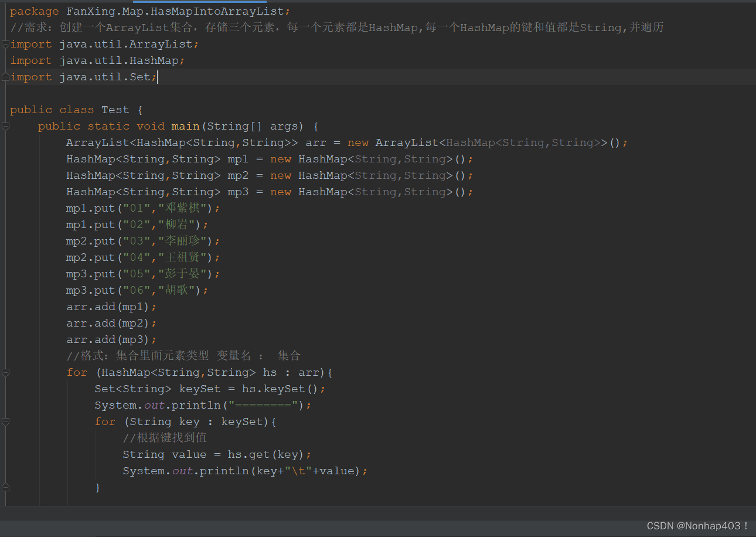Click the 'arr.add(mp2);' statement
Screen dimensions: 756x537
(112, 323)
